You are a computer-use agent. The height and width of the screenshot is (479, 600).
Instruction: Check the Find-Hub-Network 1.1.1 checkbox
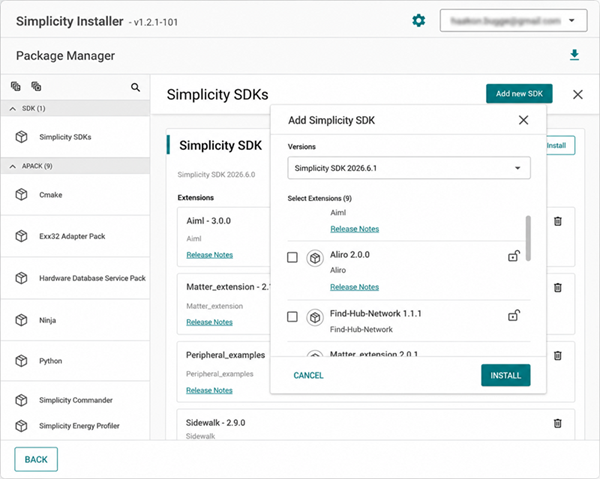pyautogui.click(x=292, y=317)
